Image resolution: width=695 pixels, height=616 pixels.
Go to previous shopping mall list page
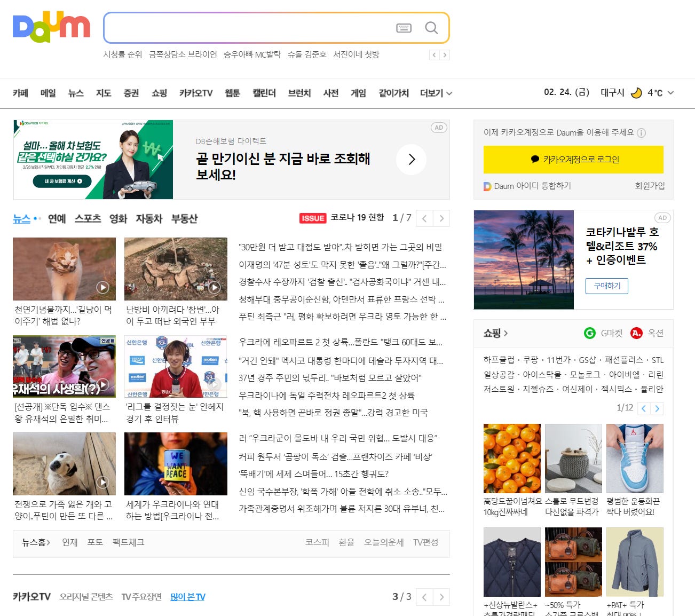click(x=644, y=408)
